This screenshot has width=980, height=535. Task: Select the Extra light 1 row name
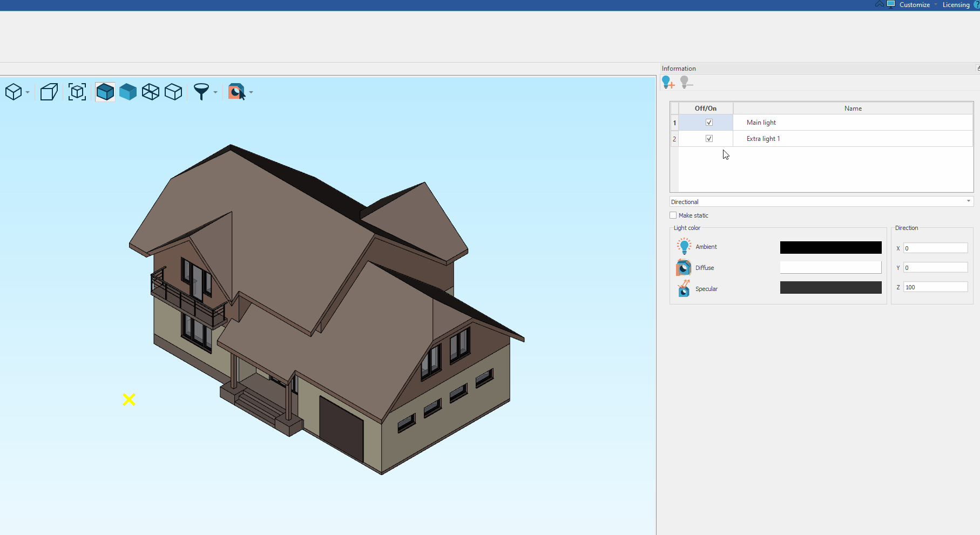pos(763,139)
